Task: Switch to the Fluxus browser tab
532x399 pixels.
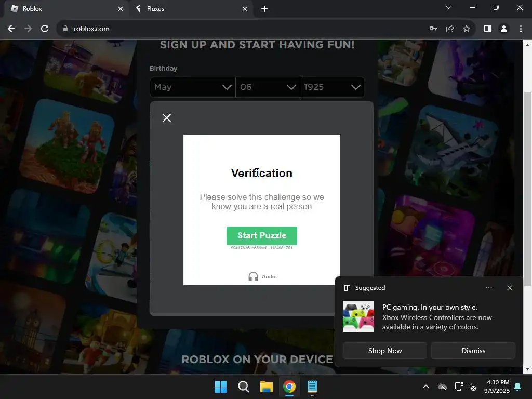Action: click(x=190, y=9)
